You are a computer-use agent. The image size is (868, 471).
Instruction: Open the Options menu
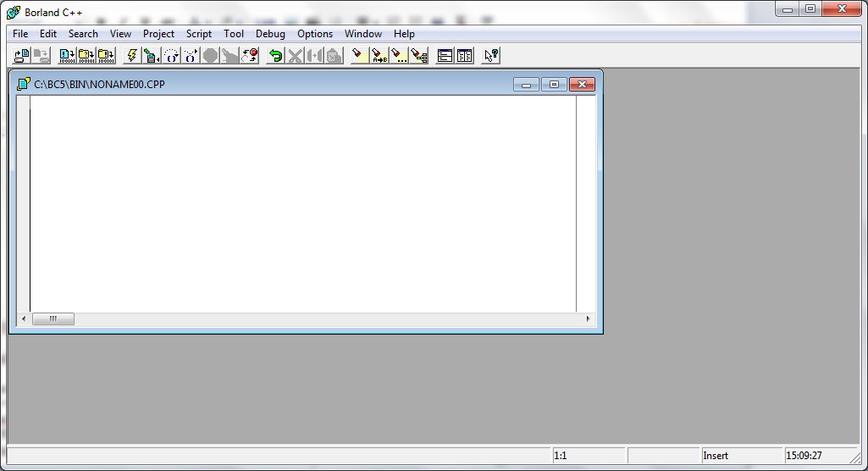tap(315, 34)
